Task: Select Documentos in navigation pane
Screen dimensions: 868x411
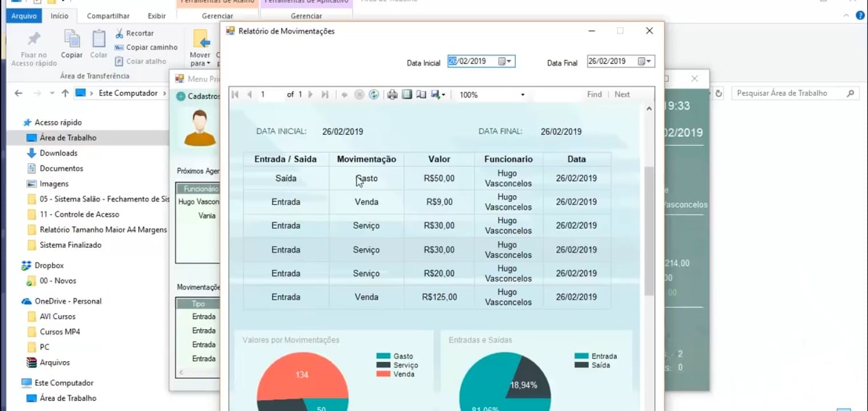Action: (61, 168)
